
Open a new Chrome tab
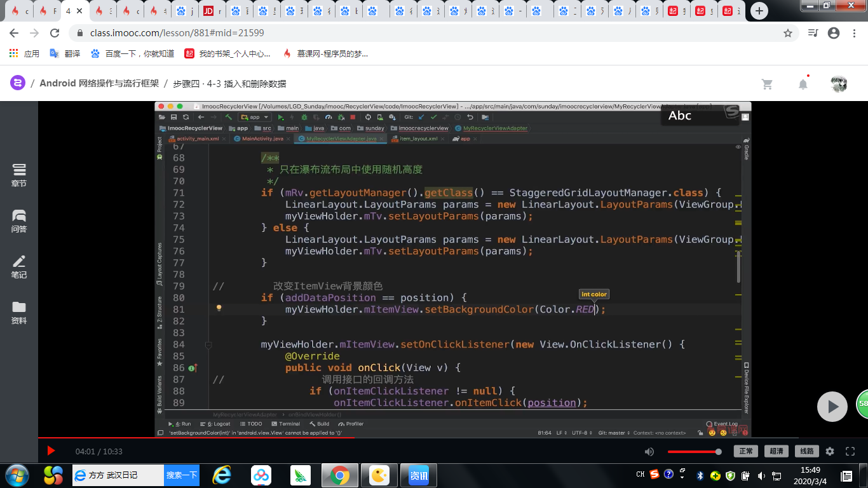(x=759, y=11)
